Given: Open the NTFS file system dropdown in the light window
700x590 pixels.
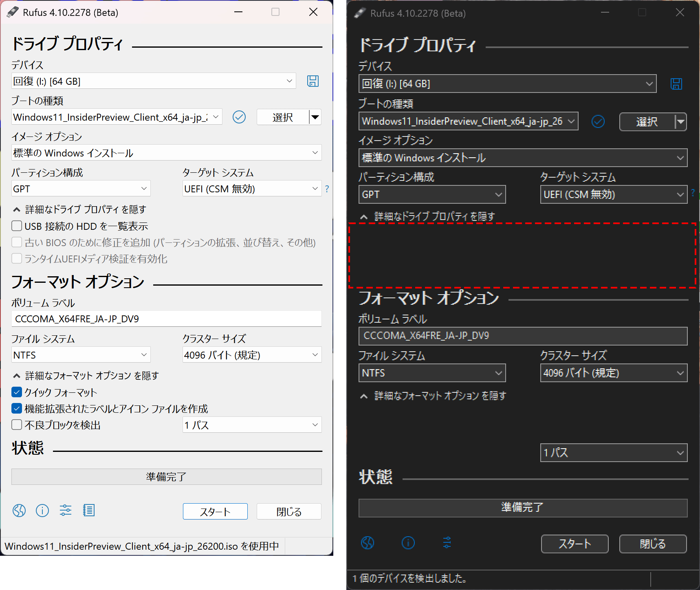Looking at the screenshot, I should pyautogui.click(x=81, y=355).
